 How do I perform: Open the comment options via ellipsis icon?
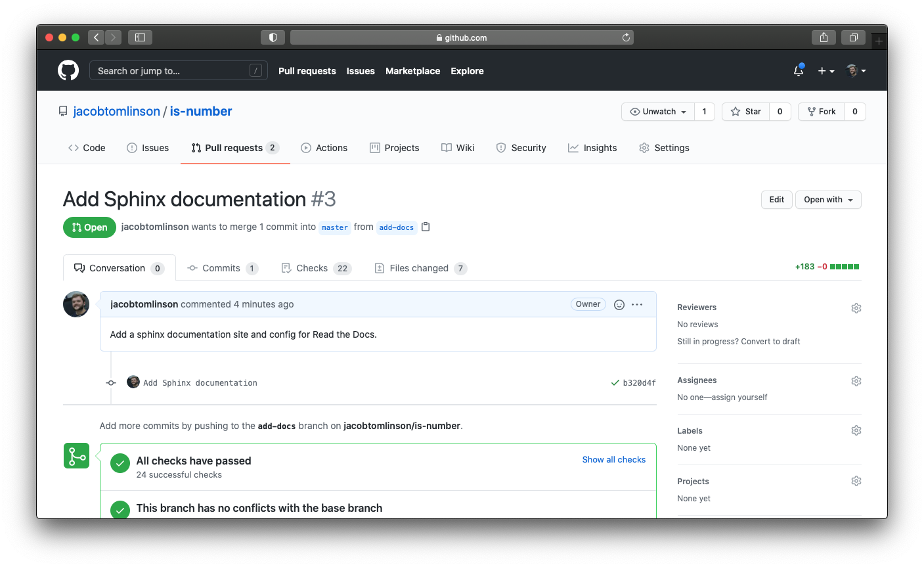click(636, 304)
